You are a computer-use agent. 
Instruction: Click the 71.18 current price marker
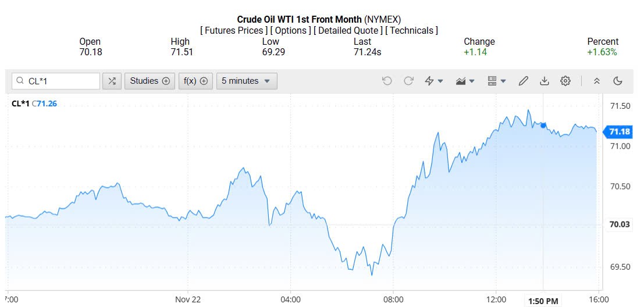coord(618,132)
